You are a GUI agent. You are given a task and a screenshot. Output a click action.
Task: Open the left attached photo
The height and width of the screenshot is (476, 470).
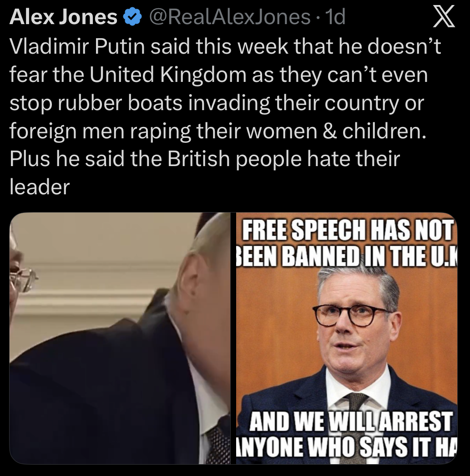tap(120, 338)
